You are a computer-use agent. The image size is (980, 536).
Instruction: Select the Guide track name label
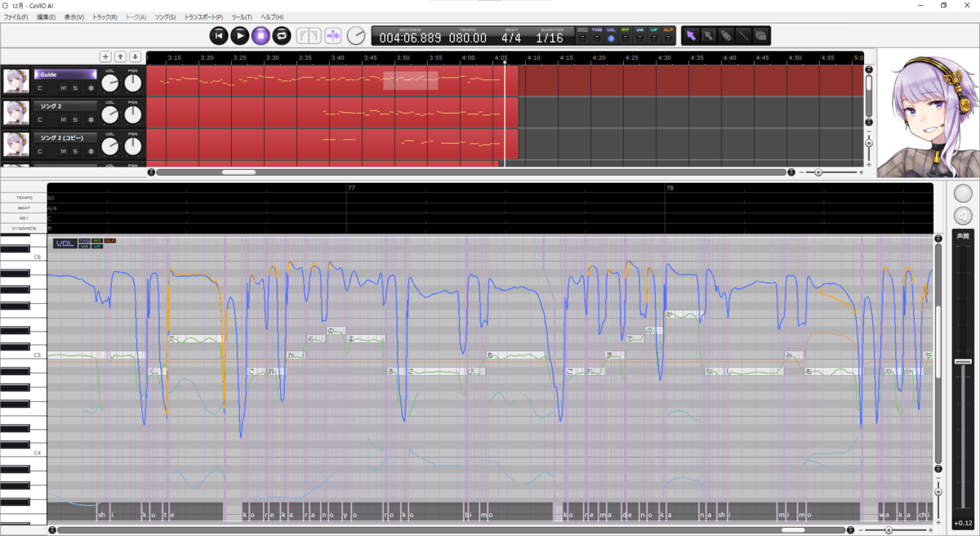tap(65, 74)
